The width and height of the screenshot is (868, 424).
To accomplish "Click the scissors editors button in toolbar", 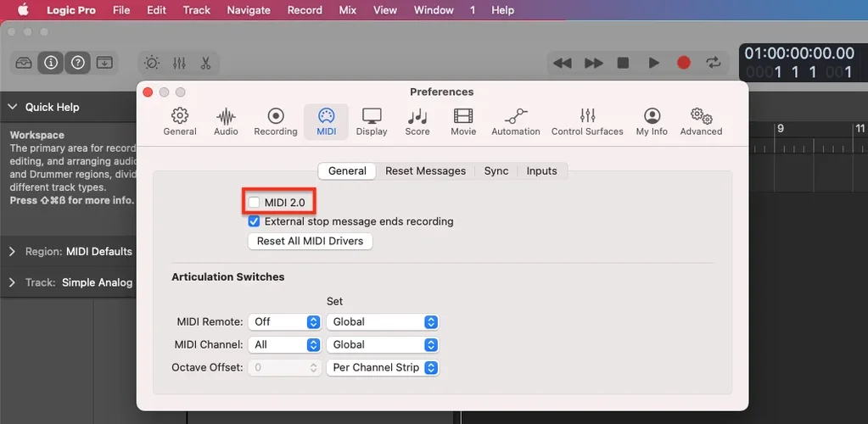I will tap(205, 63).
